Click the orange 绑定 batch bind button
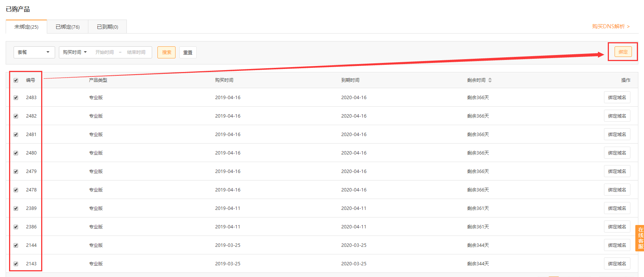Screen dimensions: 644x277 pos(623,52)
